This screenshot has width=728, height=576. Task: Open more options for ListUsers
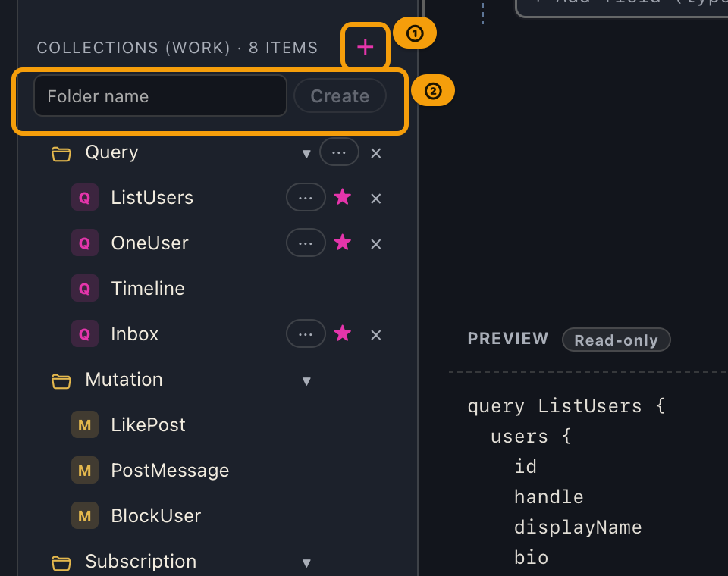[x=306, y=198]
